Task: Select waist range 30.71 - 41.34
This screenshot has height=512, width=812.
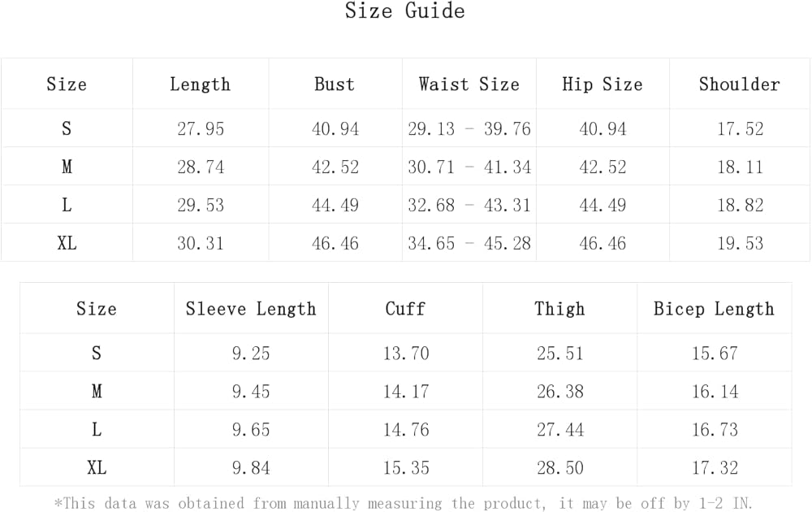Action: pos(469,167)
